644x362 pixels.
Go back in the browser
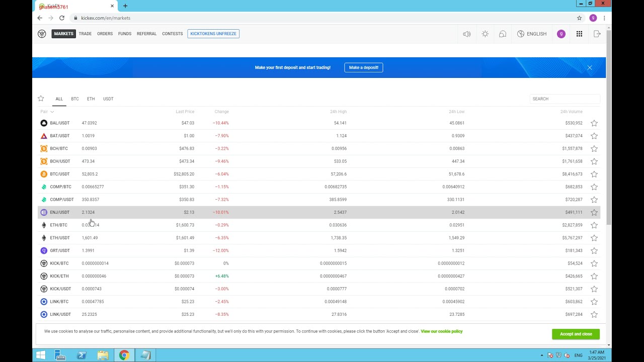[40, 18]
